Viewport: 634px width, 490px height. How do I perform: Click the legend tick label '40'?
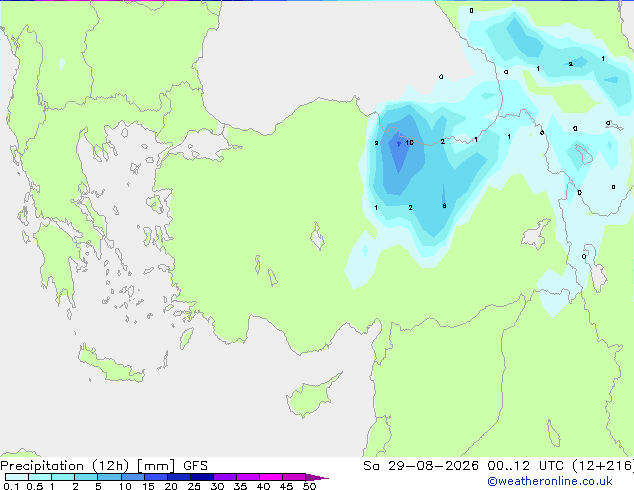coord(263,486)
